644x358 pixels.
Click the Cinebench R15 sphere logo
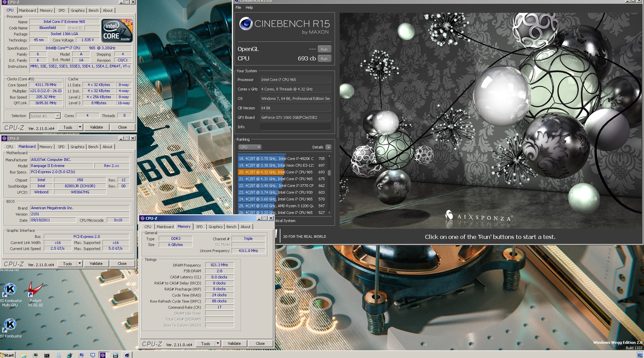click(246, 24)
